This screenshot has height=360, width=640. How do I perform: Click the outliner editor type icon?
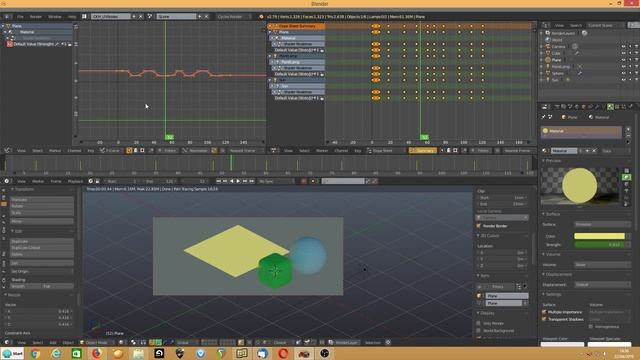545,25
